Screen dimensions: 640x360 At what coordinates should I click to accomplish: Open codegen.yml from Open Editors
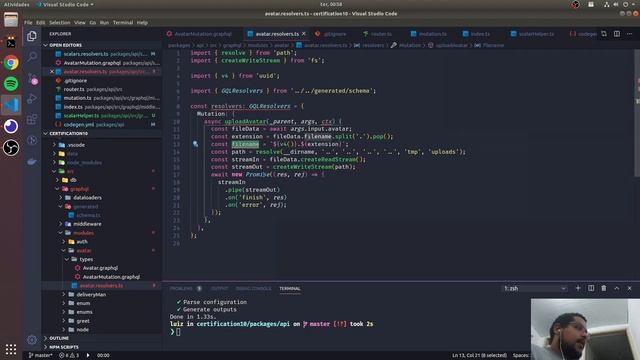coord(102,124)
